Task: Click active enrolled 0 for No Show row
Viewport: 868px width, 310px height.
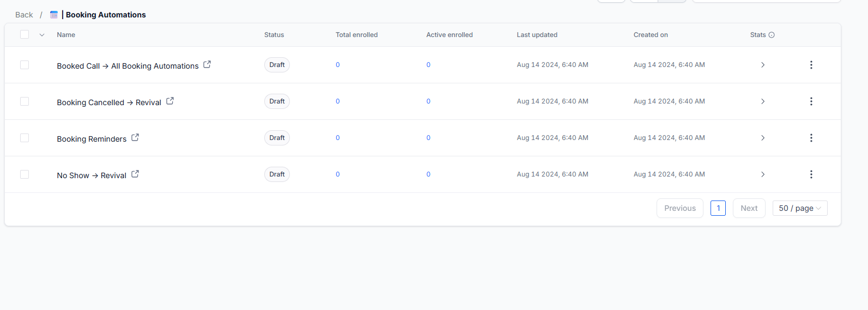Action: 428,174
